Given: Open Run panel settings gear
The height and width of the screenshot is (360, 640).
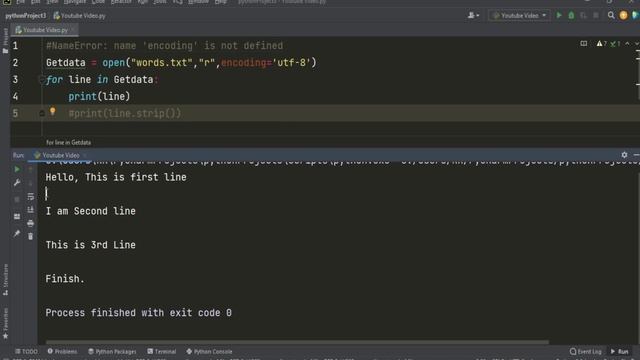Looking at the screenshot, I should [x=624, y=155].
